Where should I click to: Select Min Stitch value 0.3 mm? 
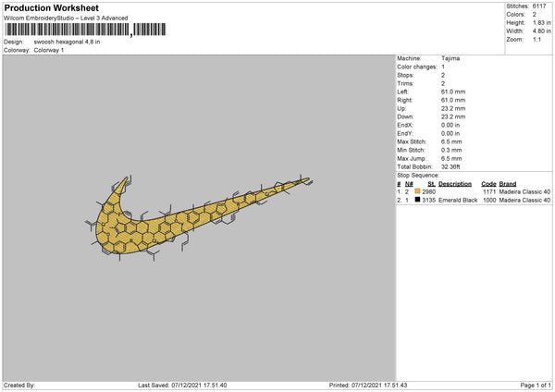451,151
